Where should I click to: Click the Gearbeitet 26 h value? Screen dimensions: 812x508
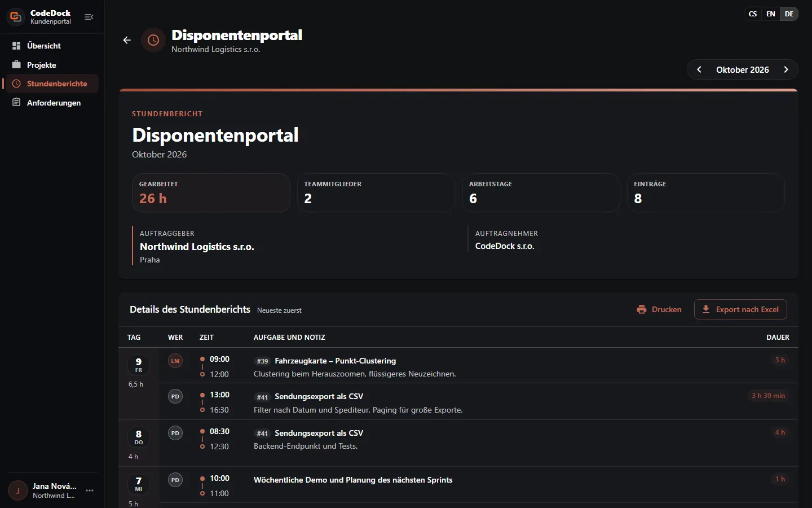pyautogui.click(x=153, y=199)
